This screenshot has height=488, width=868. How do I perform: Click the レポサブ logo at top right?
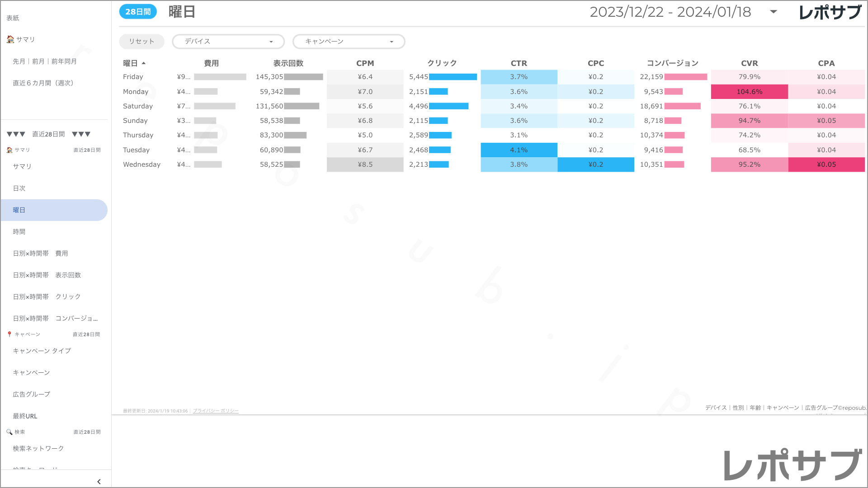click(x=830, y=12)
